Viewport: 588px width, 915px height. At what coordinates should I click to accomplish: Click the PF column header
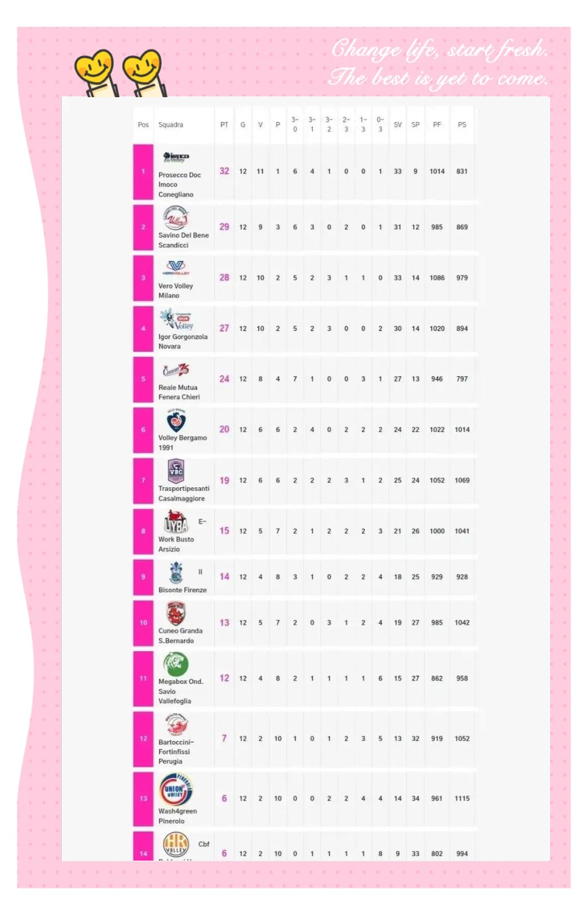[x=437, y=125]
